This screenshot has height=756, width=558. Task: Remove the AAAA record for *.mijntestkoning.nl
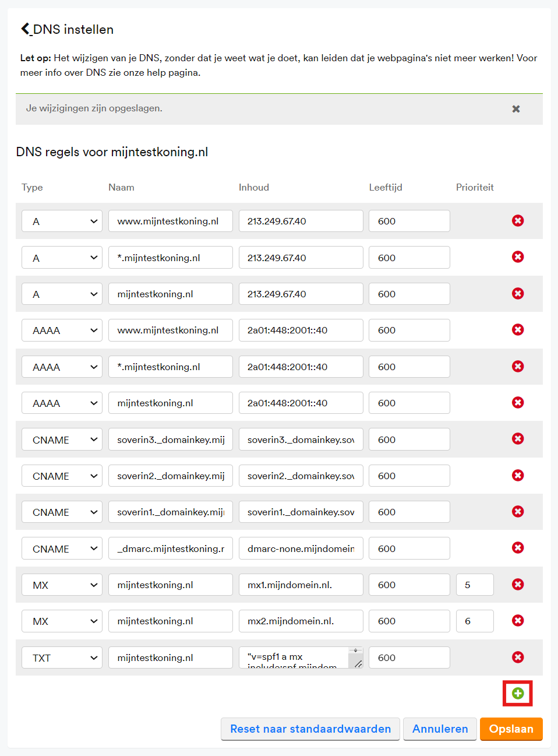517,367
